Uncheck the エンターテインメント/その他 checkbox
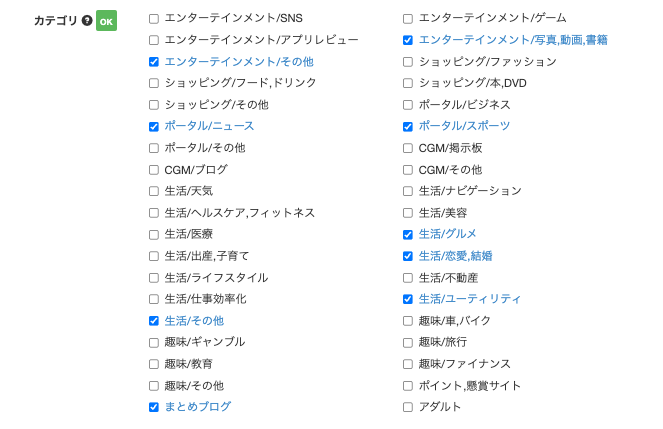Viewport: 663px width, 429px height. tap(154, 62)
